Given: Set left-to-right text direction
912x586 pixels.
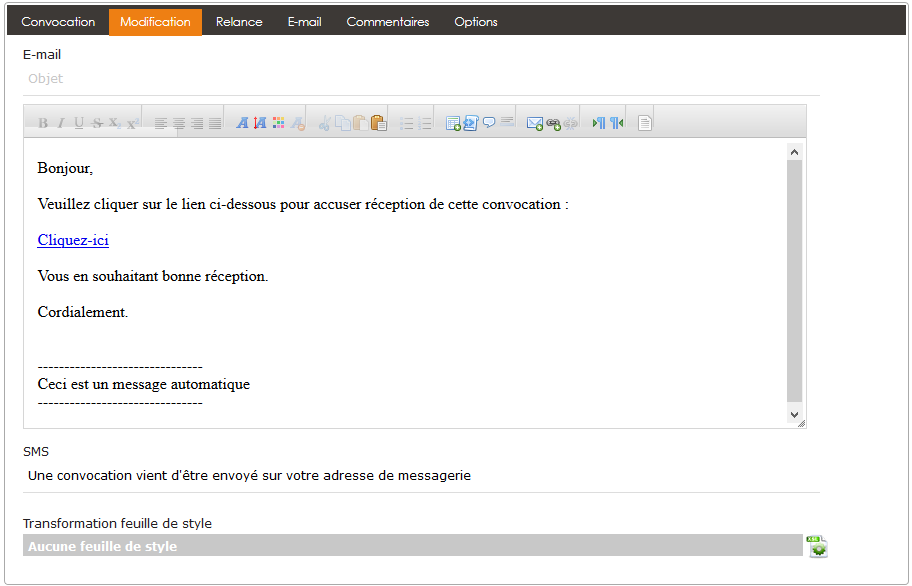Looking at the screenshot, I should (x=599, y=123).
